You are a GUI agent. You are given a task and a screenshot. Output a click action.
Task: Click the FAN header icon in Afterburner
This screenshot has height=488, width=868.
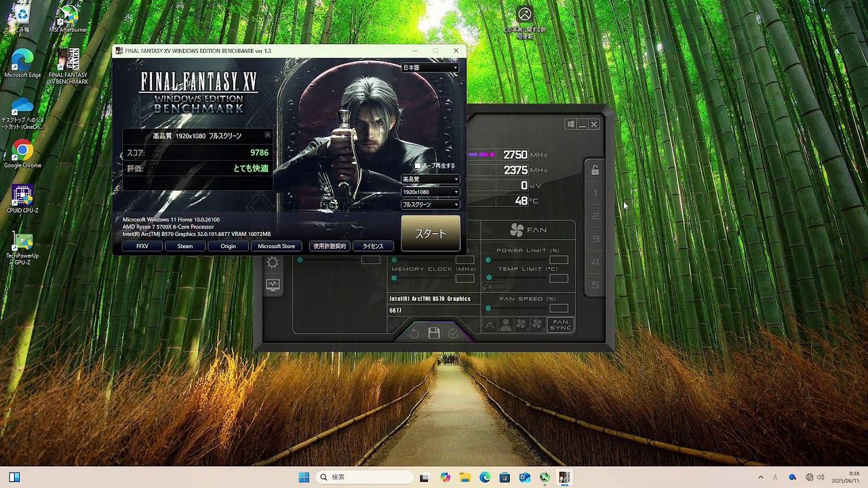click(517, 230)
